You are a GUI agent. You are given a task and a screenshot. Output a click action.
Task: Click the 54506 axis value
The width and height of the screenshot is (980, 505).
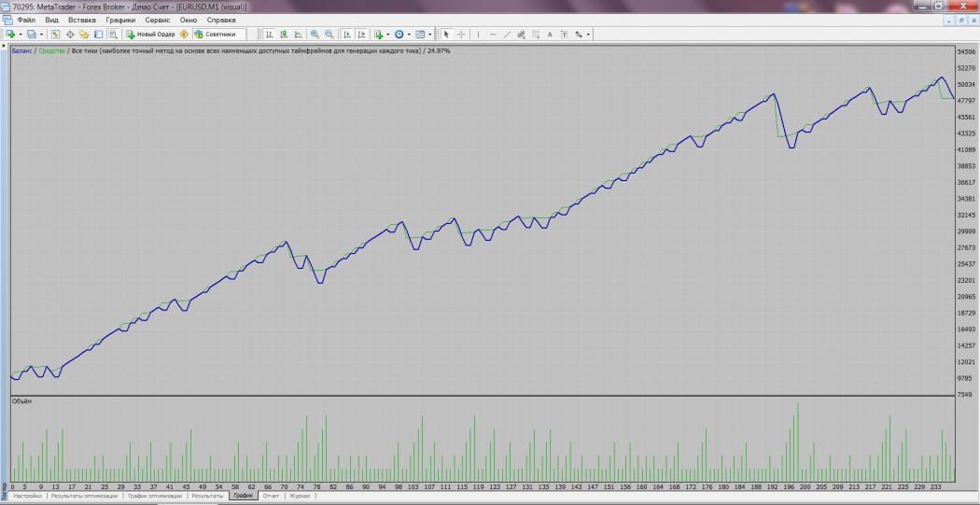(967, 52)
